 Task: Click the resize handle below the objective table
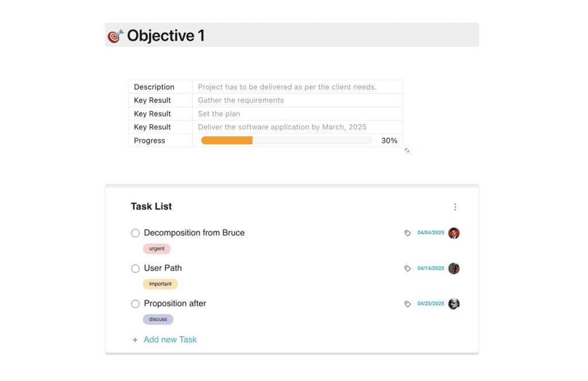[x=407, y=151]
